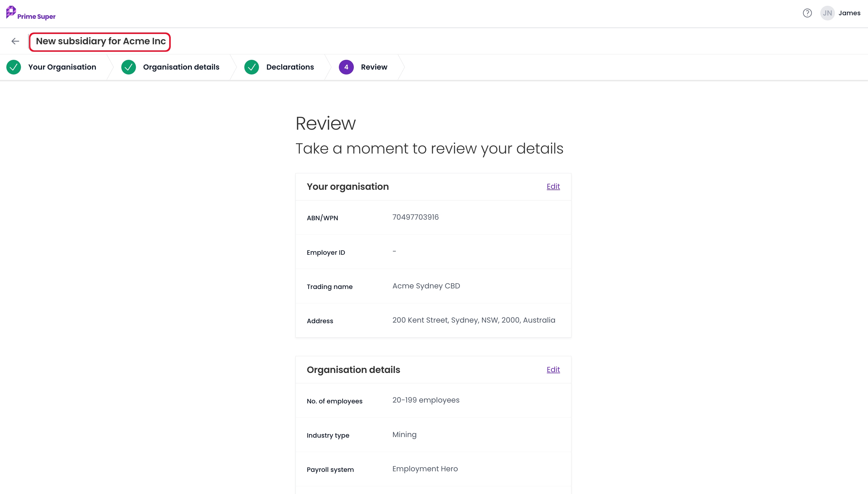Click the large Review page heading
Screen dimensions: 868x494
(x=325, y=123)
